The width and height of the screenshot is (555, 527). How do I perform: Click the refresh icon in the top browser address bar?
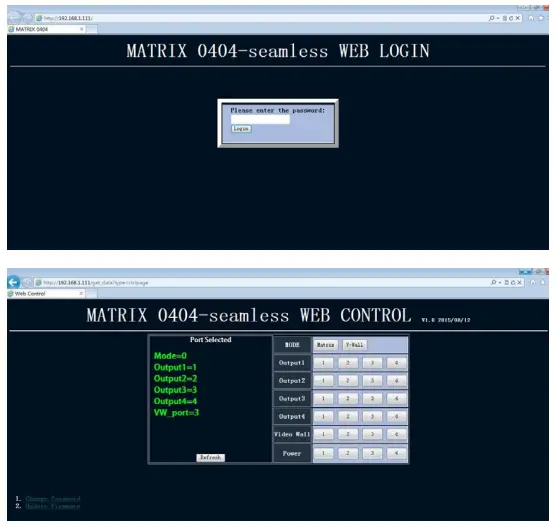511,18
